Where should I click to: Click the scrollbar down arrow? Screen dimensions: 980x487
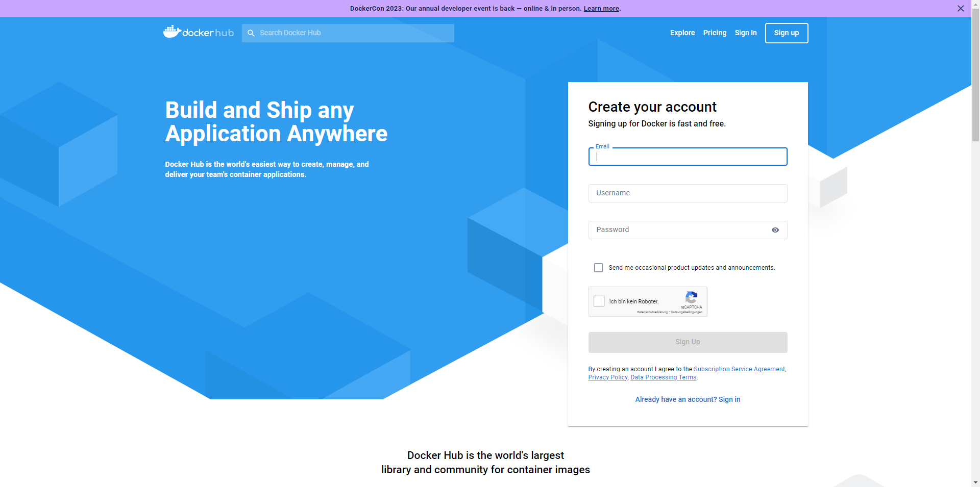(x=975, y=482)
